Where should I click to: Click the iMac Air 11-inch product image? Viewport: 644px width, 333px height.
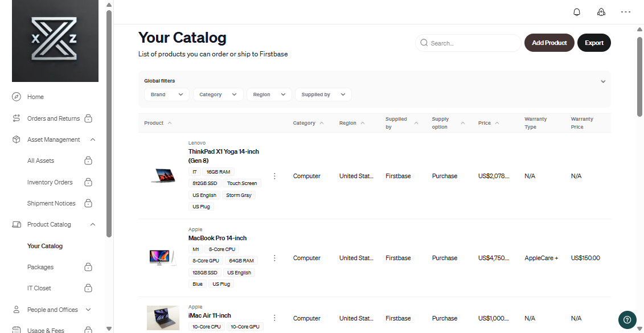pos(163,318)
